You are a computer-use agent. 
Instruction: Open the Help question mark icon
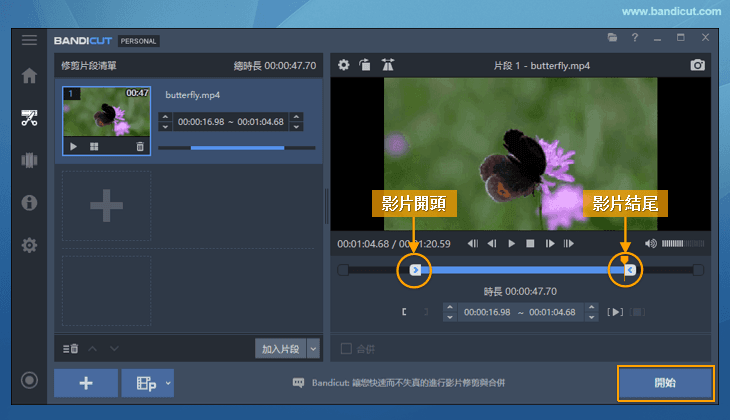coord(635,37)
